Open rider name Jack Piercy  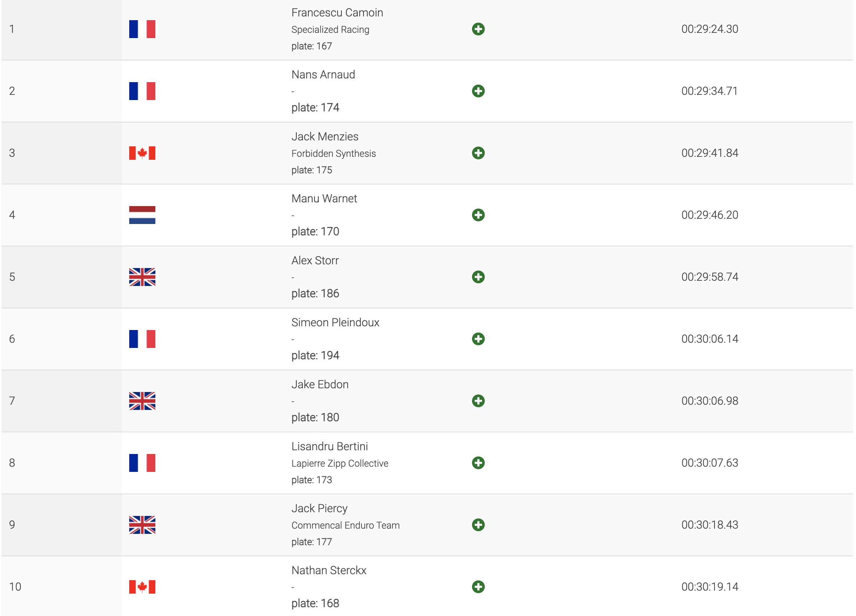[319, 508]
